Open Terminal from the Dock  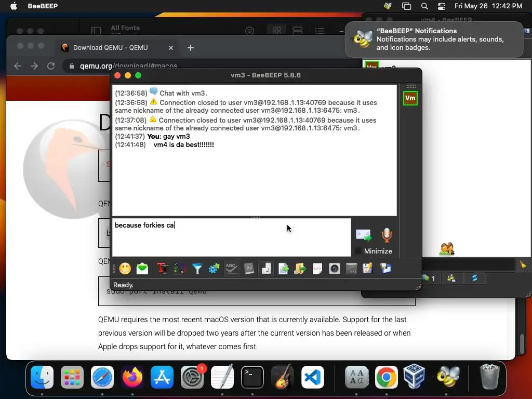coord(252,377)
